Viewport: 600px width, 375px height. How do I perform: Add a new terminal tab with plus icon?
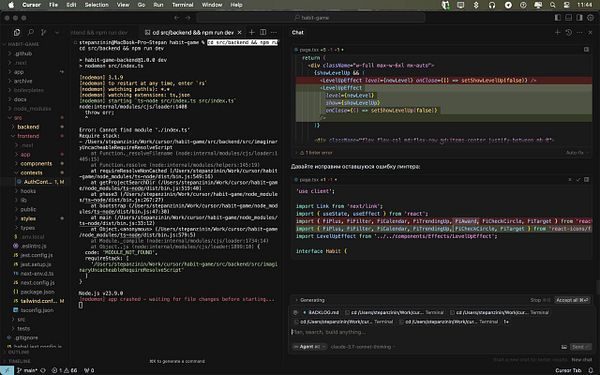click(251, 33)
